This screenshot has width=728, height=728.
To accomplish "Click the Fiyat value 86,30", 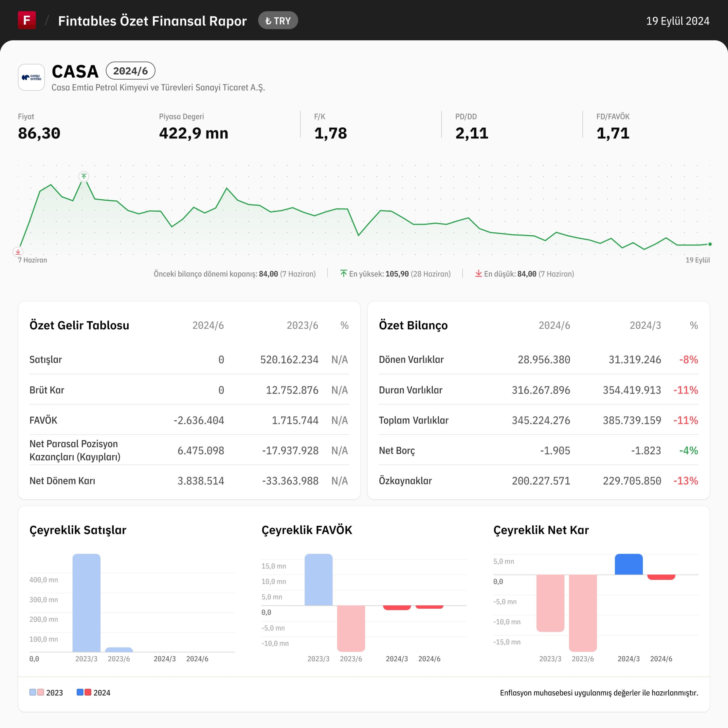I will 39,133.
